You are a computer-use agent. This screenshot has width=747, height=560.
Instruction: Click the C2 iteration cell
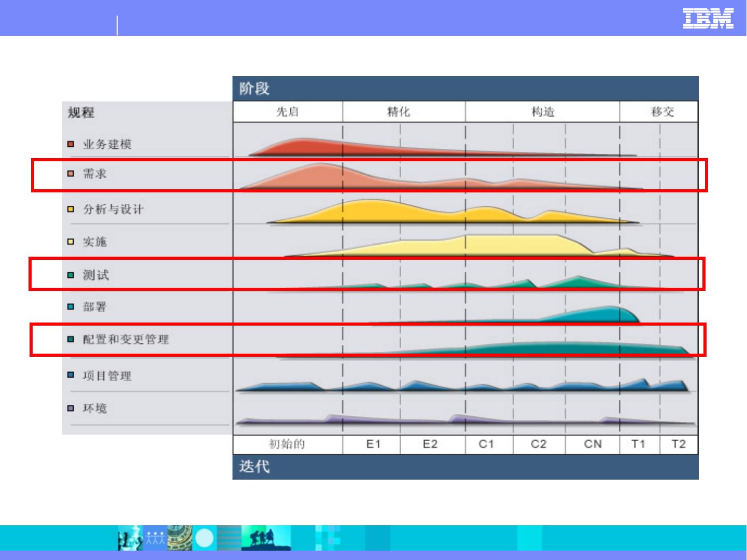click(540, 444)
